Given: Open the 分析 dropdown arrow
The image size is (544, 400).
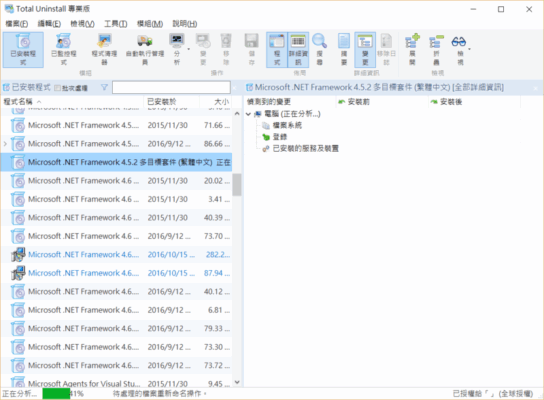Looking at the screenshot, I should coord(189,49).
